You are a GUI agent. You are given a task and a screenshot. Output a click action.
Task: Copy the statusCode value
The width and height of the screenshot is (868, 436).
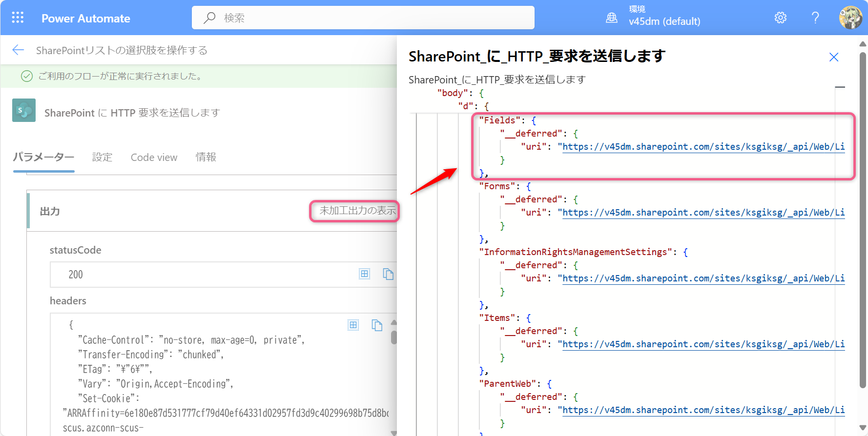(x=388, y=274)
